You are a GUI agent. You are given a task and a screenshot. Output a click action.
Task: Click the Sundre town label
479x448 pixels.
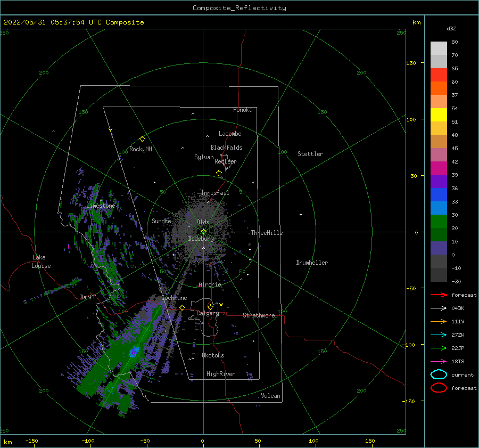click(161, 221)
